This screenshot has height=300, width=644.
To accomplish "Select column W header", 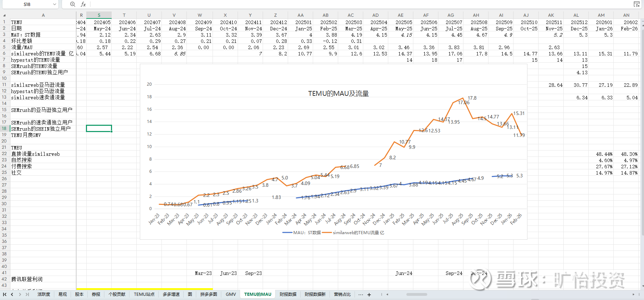I will [200, 15].
